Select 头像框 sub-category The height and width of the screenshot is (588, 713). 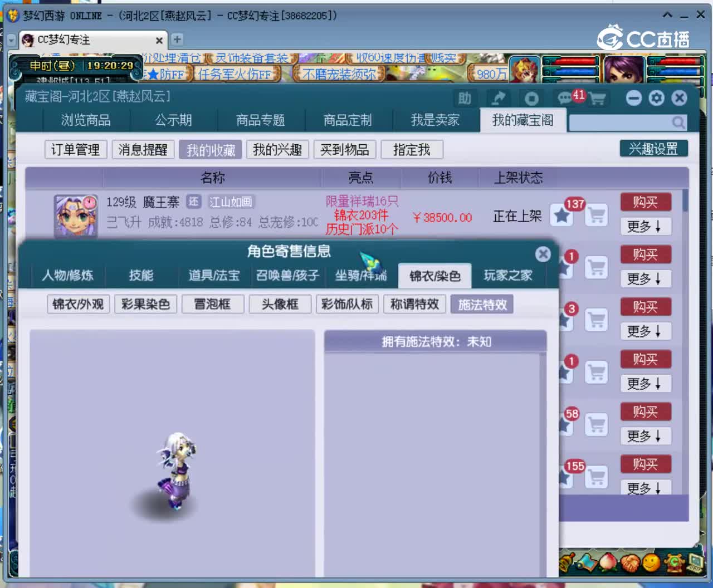point(280,304)
